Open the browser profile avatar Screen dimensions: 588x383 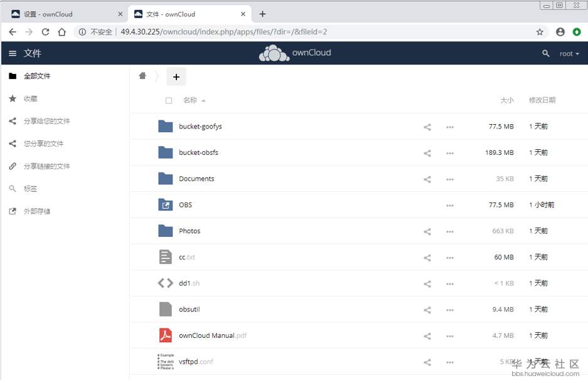pos(560,32)
